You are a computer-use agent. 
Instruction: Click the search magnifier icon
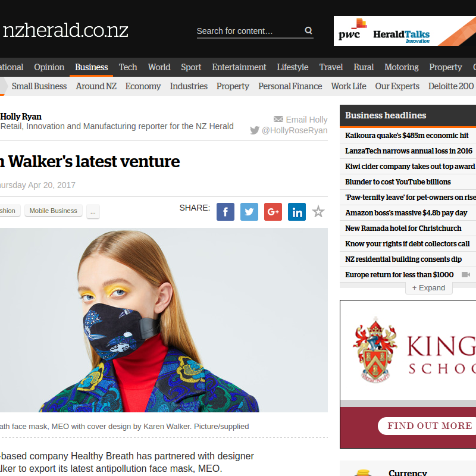pyautogui.click(x=308, y=30)
